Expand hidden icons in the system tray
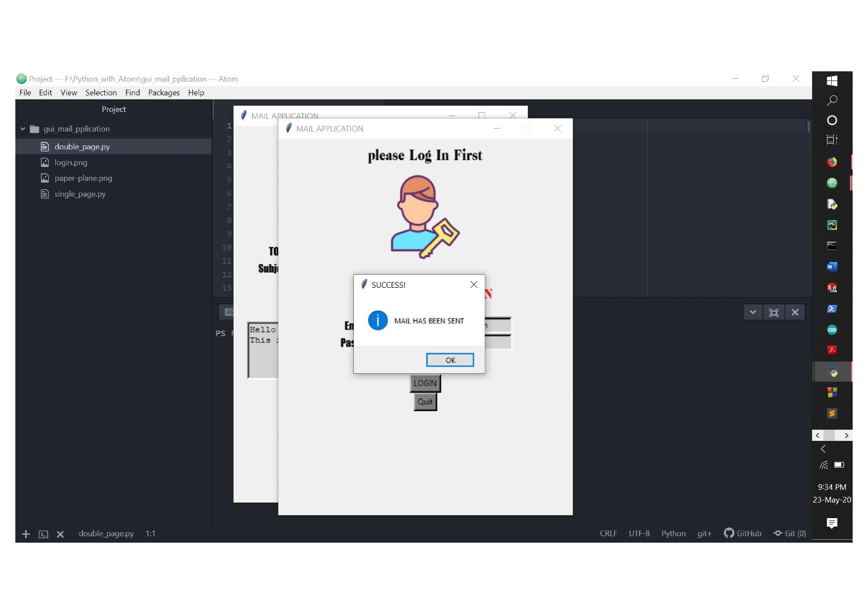 point(823,449)
